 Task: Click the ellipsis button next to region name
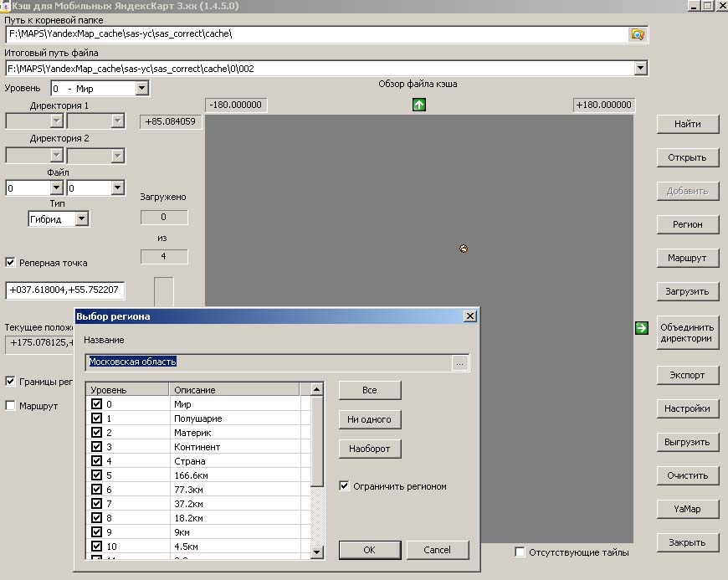459,362
